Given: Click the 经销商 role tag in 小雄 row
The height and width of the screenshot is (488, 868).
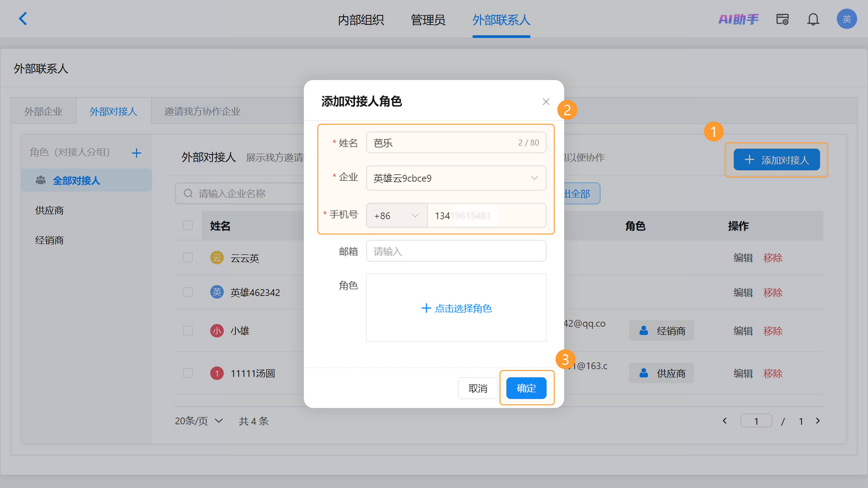Looking at the screenshot, I should tap(661, 331).
